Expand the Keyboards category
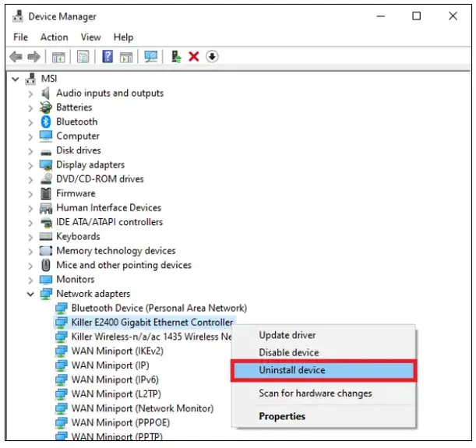The height and width of the screenshot is (448, 476). 30,238
